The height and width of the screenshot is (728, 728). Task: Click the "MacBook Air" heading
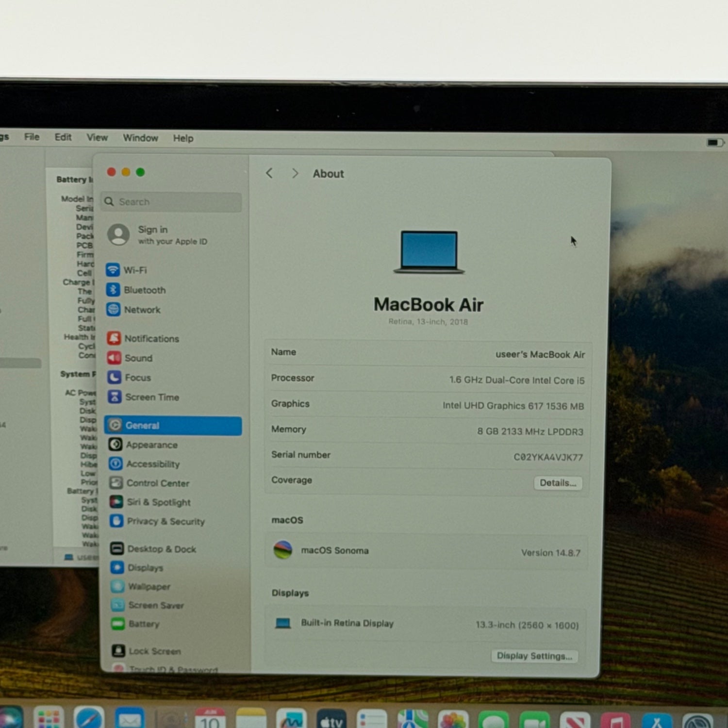click(429, 304)
